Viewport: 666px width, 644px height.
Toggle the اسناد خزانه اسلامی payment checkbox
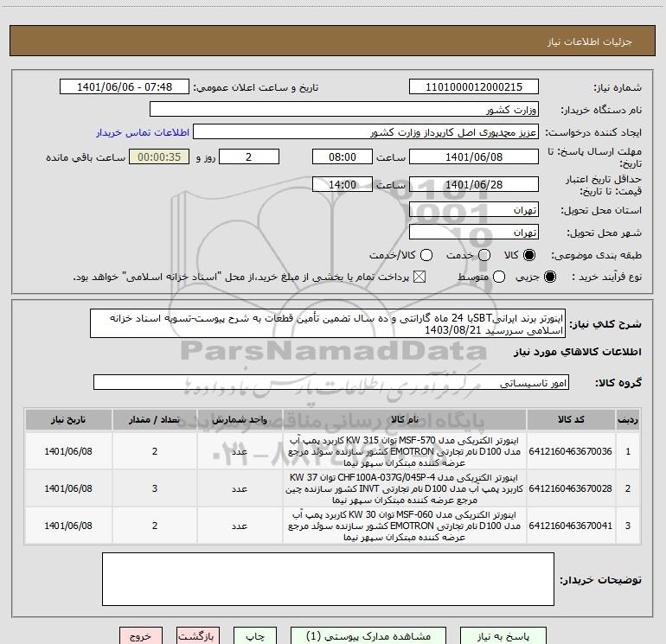click(419, 277)
